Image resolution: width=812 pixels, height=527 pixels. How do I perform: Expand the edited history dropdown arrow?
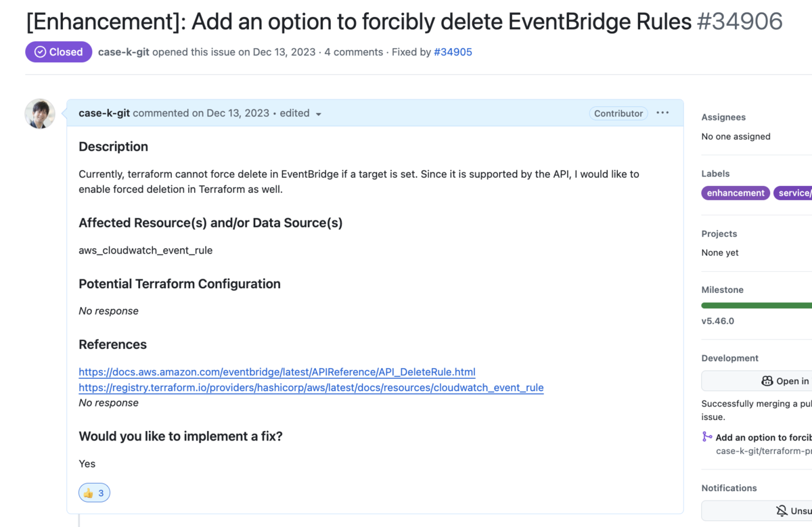[318, 114]
